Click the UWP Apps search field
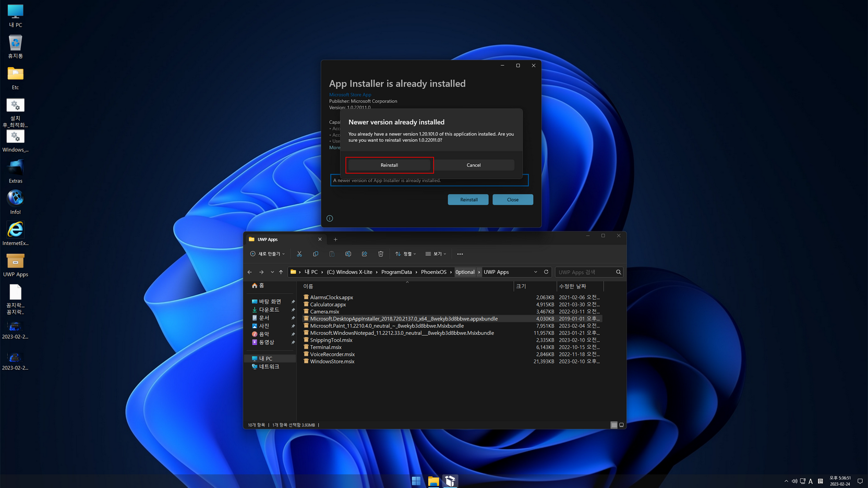Viewport: 868px width, 488px height. click(584, 272)
